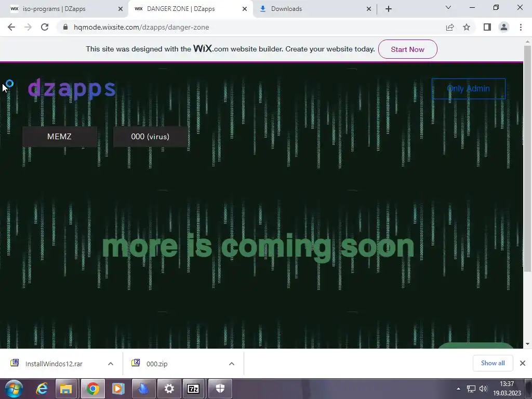Close the DANGER ZONE tab
This screenshot has width=532, height=399.
(x=245, y=9)
